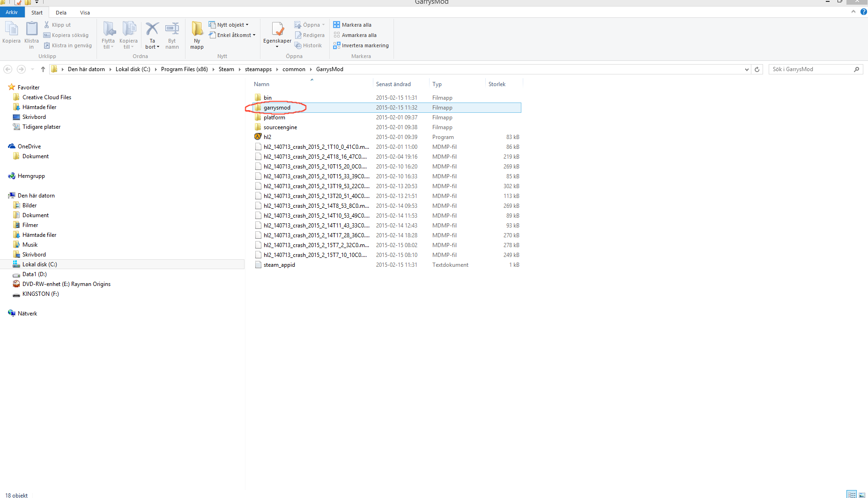868x498 pixels.
Task: Sort files by the Namn column
Action: pyautogui.click(x=312, y=84)
